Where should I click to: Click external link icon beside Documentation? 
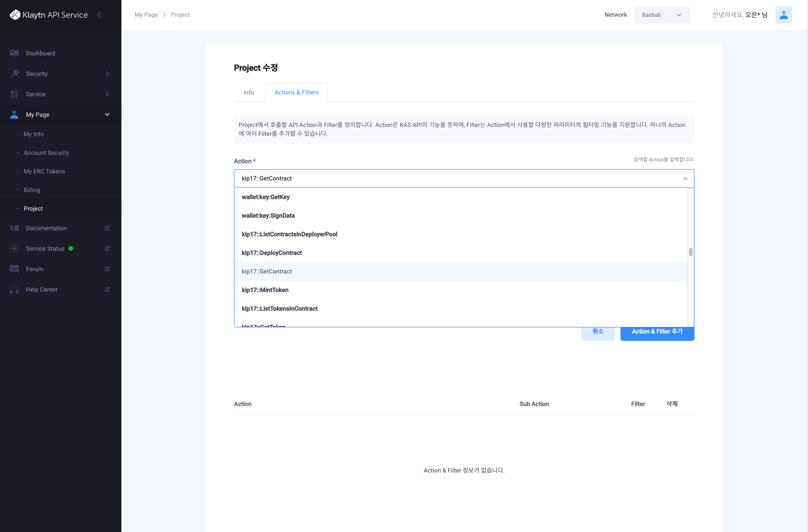(x=107, y=228)
